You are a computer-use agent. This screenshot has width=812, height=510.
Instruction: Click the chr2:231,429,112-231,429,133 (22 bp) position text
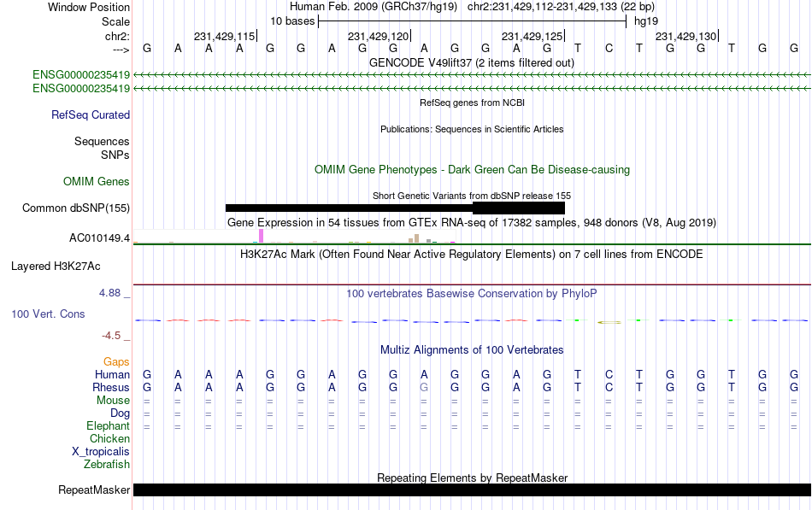(561, 7)
